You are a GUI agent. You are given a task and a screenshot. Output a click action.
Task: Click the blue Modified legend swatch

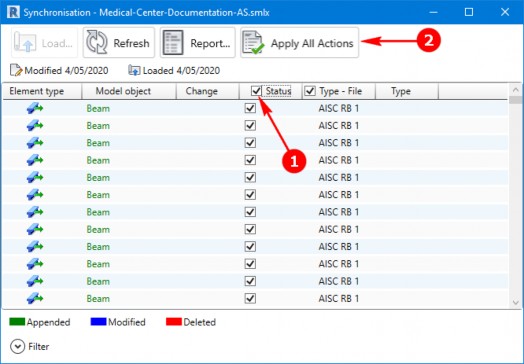(98, 322)
